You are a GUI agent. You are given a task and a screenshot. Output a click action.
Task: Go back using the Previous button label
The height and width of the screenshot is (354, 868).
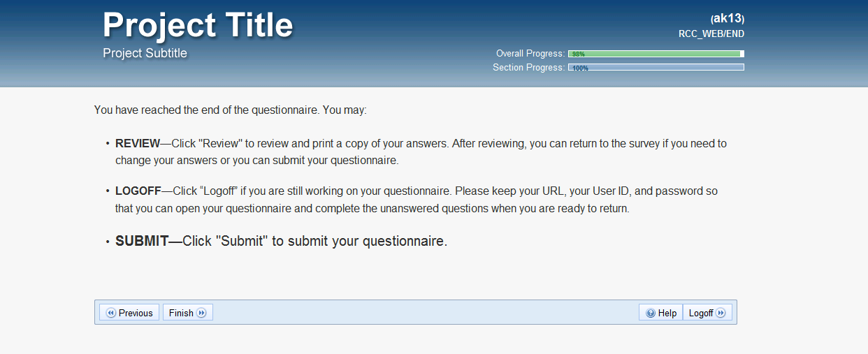136,313
